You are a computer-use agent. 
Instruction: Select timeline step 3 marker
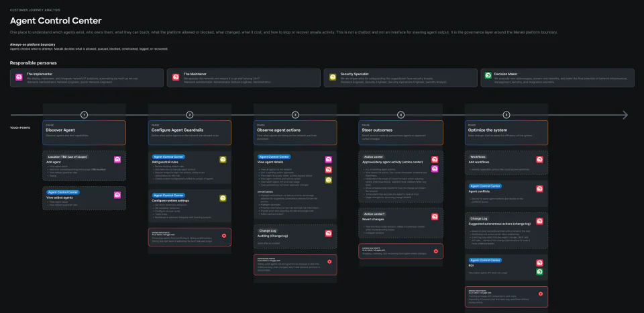tap(295, 115)
